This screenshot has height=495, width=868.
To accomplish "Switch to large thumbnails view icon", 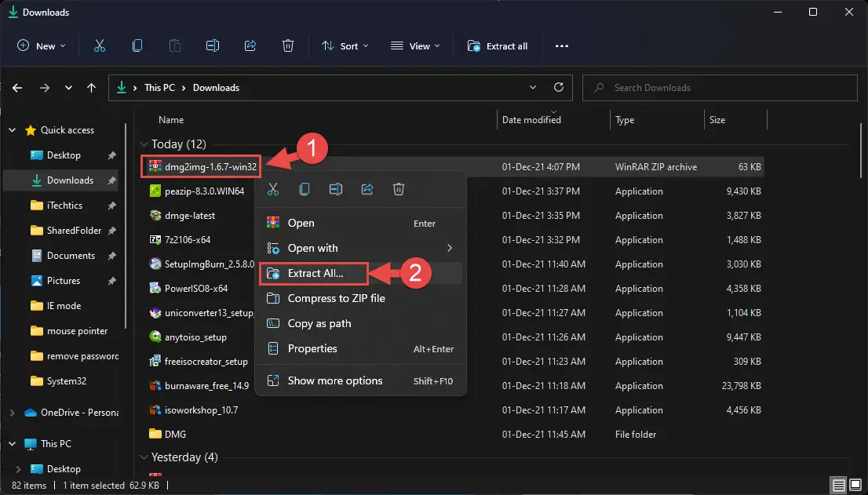I will point(855,486).
